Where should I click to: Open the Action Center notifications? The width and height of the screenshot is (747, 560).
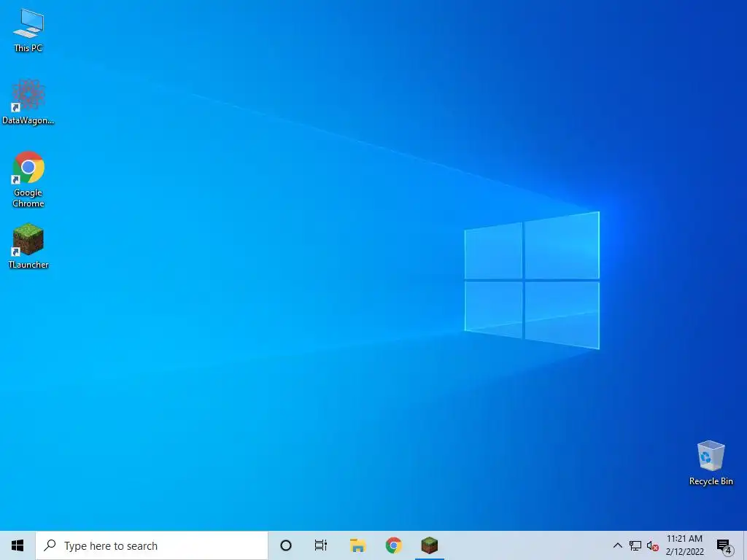point(724,546)
